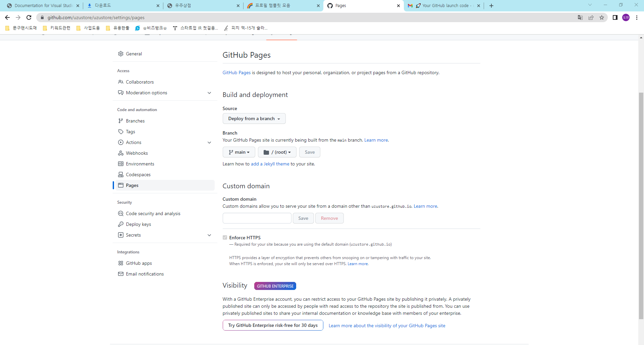Open the ☆비즈뱅크☆ bookmark
This screenshot has width=644, height=345.
151,28
